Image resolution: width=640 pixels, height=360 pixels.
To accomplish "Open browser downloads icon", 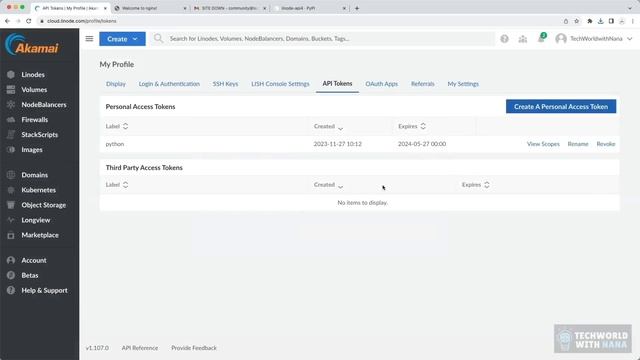I will pyautogui.click(x=600, y=21).
